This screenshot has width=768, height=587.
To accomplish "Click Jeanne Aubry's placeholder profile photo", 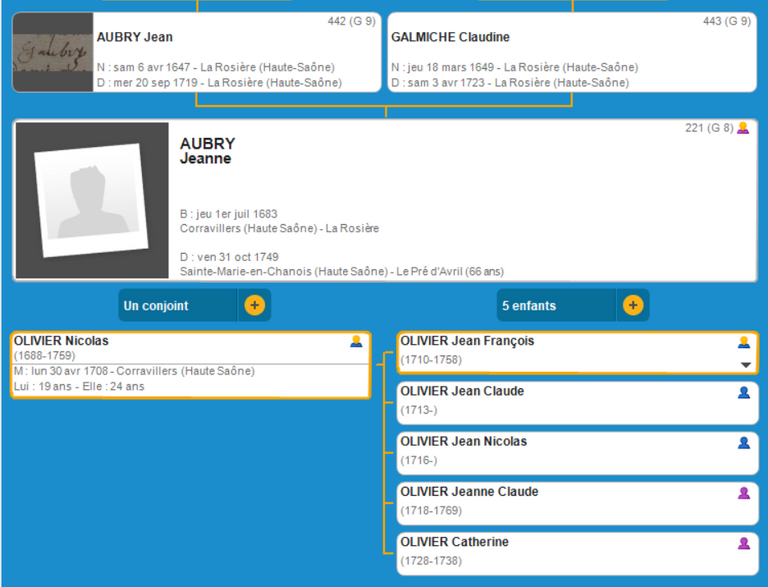I will (x=91, y=201).
